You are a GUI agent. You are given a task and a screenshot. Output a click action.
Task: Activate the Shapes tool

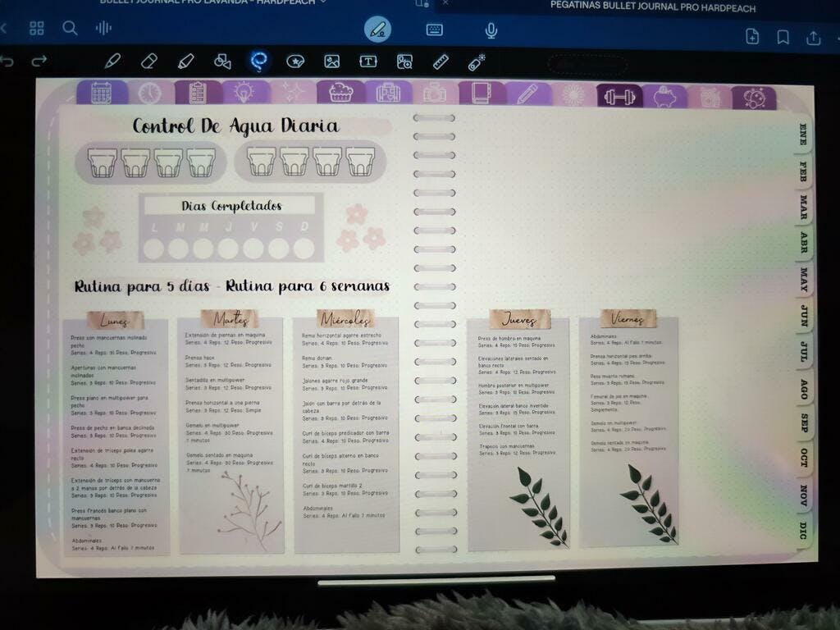(x=222, y=61)
